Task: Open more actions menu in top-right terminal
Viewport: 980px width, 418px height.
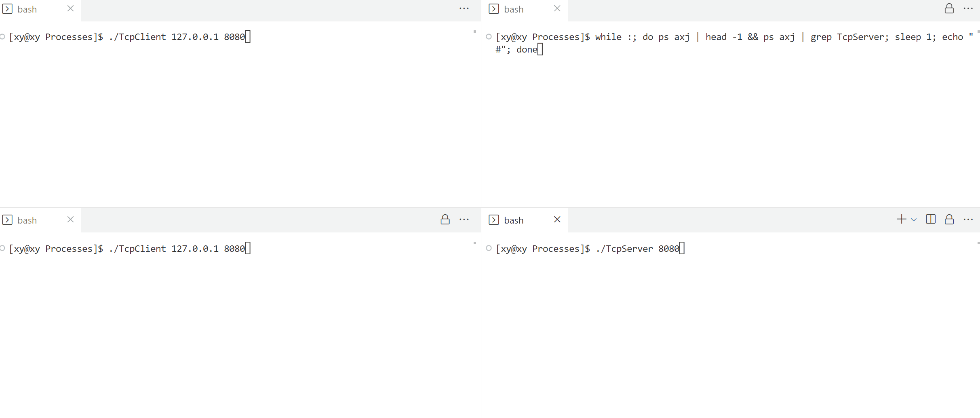Action: point(968,8)
